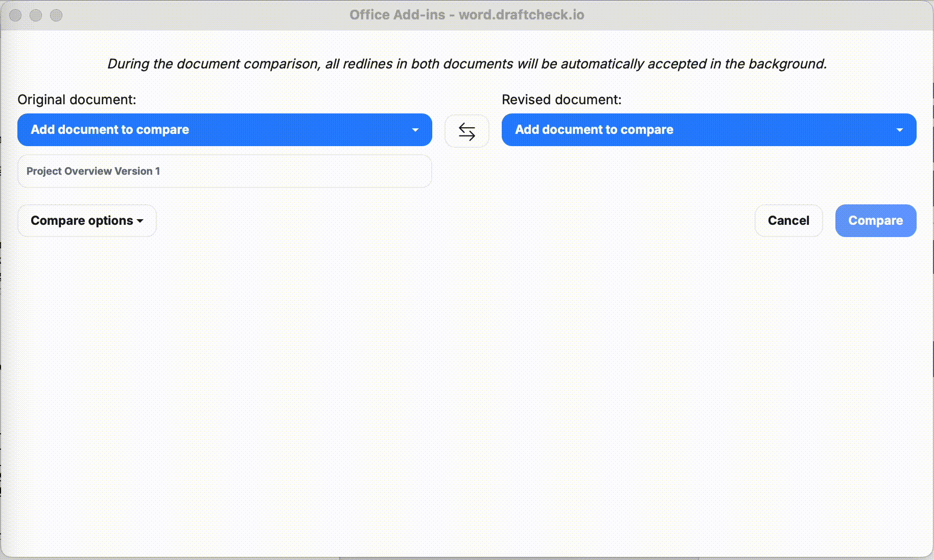The image size is (934, 560).
Task: Click the 'Revised document:' label
Action: coord(562,100)
